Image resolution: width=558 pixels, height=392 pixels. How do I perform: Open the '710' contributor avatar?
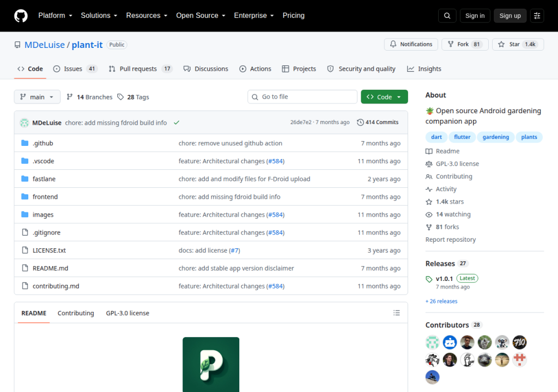pos(519,342)
